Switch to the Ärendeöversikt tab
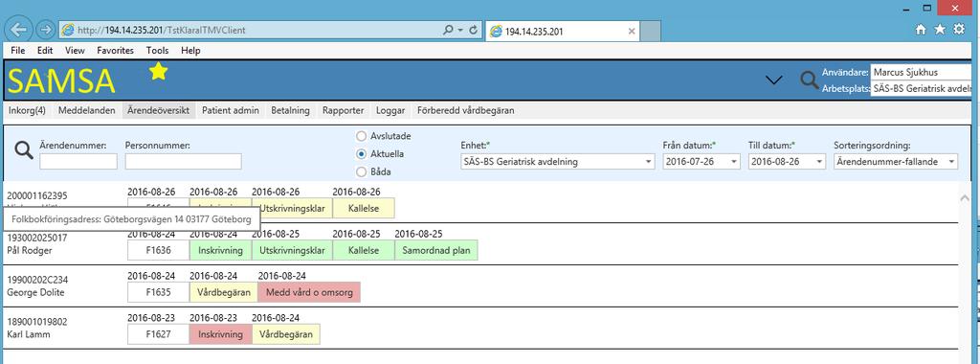This screenshot has height=364, width=980. point(159,111)
